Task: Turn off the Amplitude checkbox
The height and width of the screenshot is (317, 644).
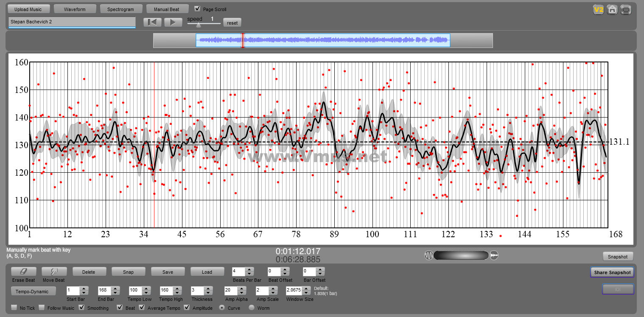Action: [187, 308]
